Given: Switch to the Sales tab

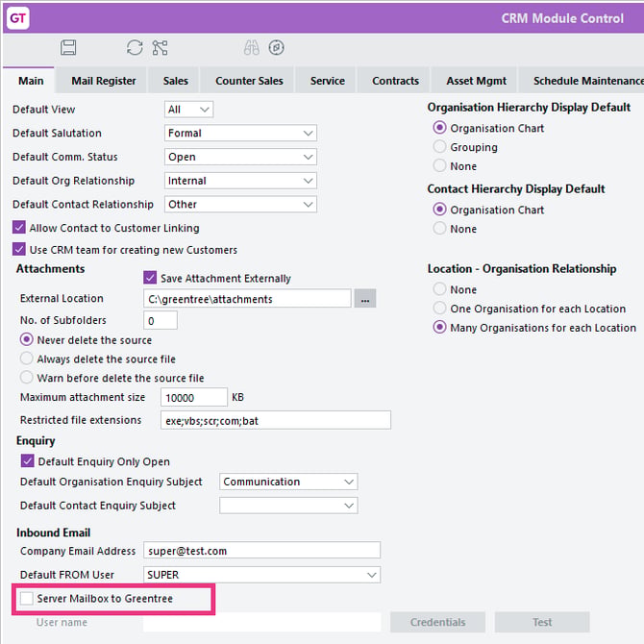Looking at the screenshot, I should pyautogui.click(x=175, y=81).
